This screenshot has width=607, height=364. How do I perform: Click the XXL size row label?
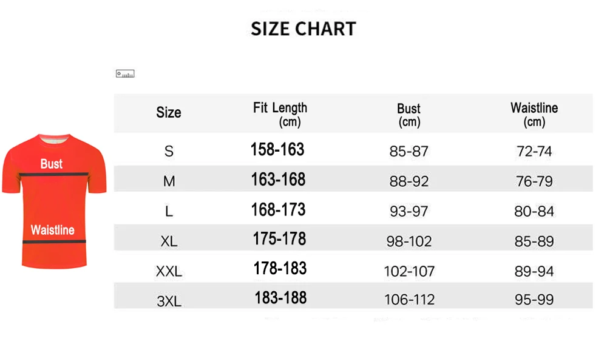tap(169, 271)
